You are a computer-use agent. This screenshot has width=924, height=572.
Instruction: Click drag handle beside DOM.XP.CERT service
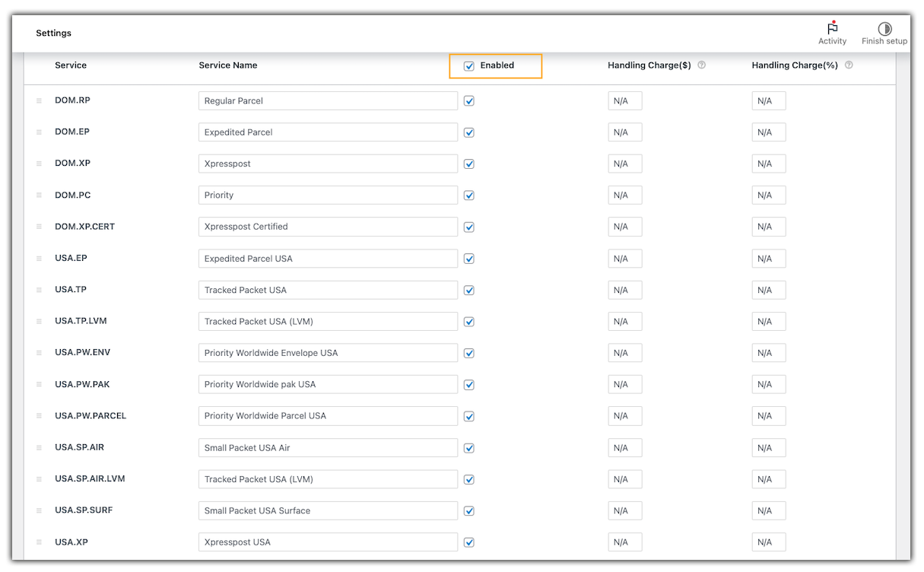coord(39,227)
